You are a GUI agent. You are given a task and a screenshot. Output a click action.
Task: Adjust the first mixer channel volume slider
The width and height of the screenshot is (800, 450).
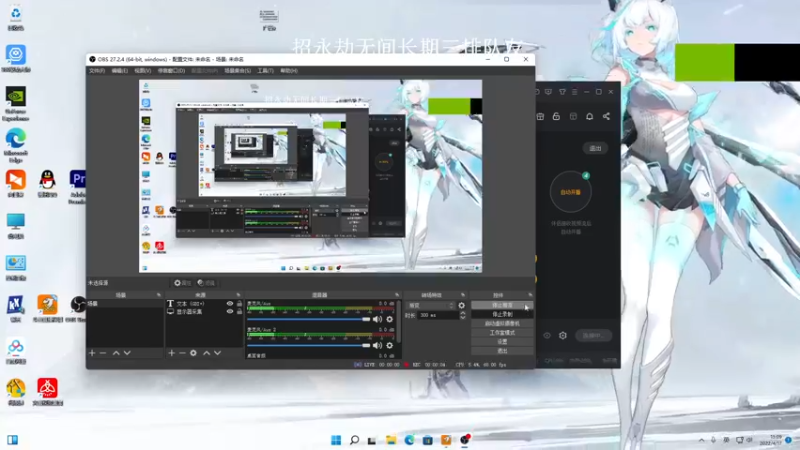[308, 319]
